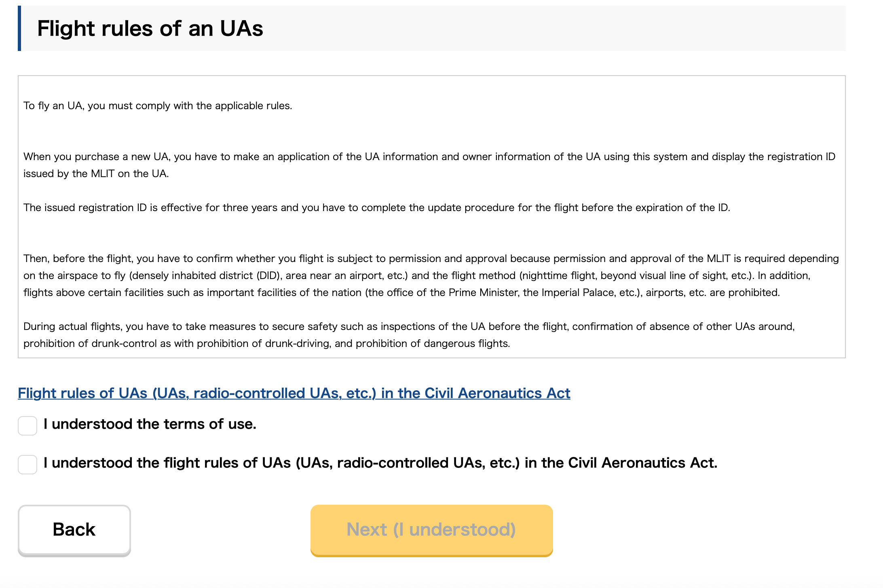Image resolution: width=883 pixels, height=588 pixels.
Task: Check the "I understood the terms of use" checkbox
Action: 27,426
